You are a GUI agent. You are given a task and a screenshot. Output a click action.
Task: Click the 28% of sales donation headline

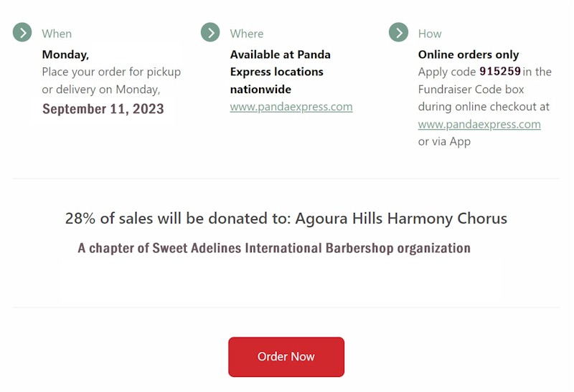coord(286,219)
